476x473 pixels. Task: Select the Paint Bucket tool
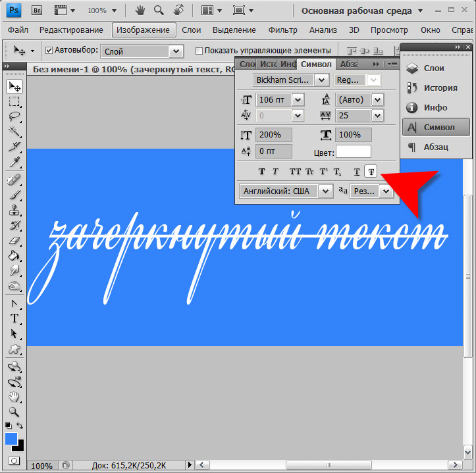click(x=14, y=255)
